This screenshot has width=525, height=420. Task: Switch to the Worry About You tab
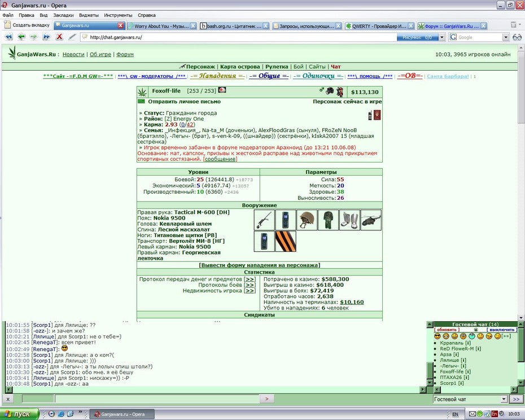pyautogui.click(x=161, y=26)
